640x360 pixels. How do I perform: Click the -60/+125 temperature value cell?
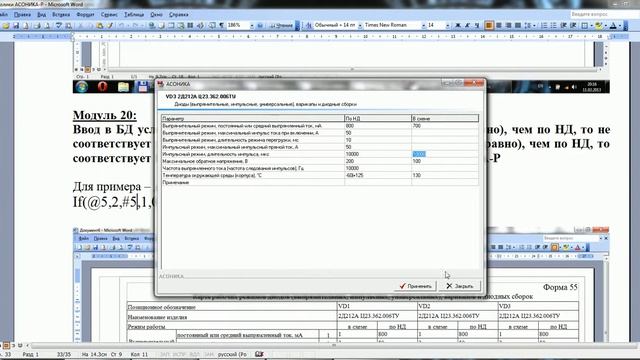pos(378,175)
